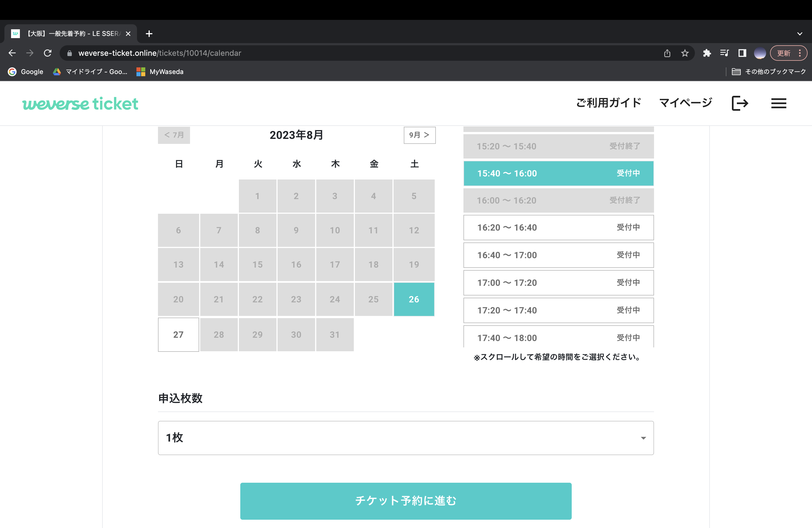Bookmark page with the star icon
This screenshot has height=528, width=812.
tap(684, 53)
